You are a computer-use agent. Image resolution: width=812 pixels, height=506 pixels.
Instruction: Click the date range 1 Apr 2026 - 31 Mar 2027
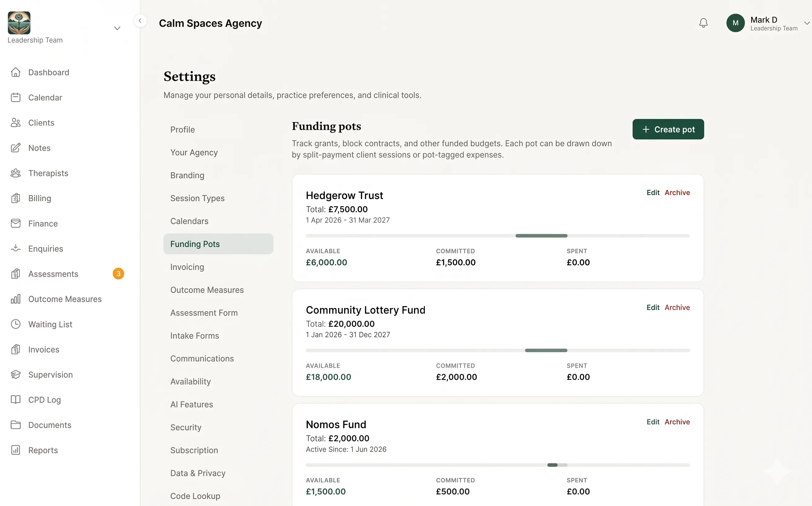(348, 220)
